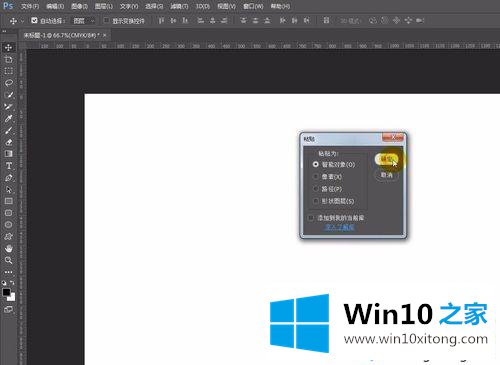Open the Move tool preset picker arrow

coord(22,21)
